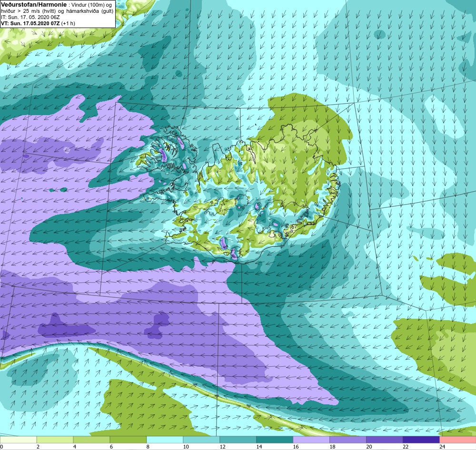Select the violet 20–22 m/s swatch
This screenshot has width=476, height=450.
coord(384,440)
